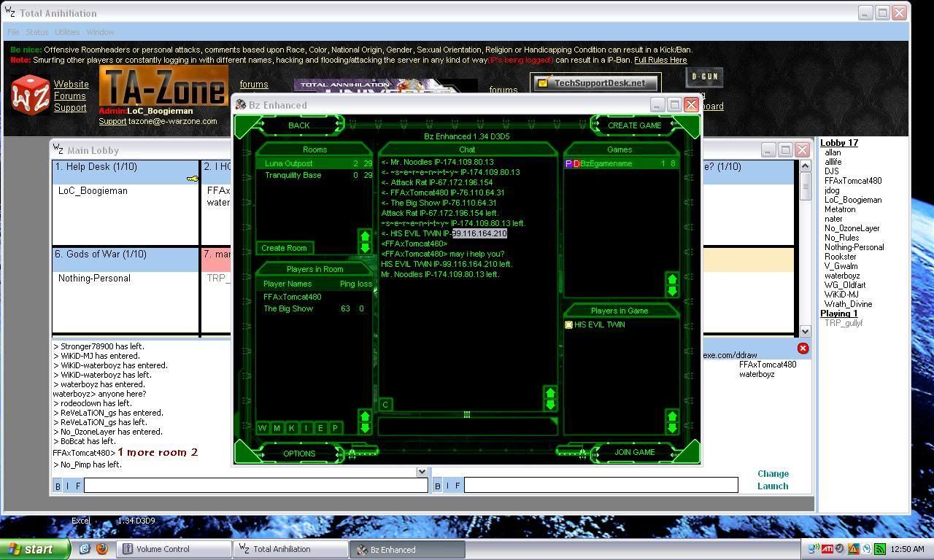This screenshot has width=934, height=560.
Task: Open dropdown arrow under Main Lobby chat log
Action: pos(422,472)
